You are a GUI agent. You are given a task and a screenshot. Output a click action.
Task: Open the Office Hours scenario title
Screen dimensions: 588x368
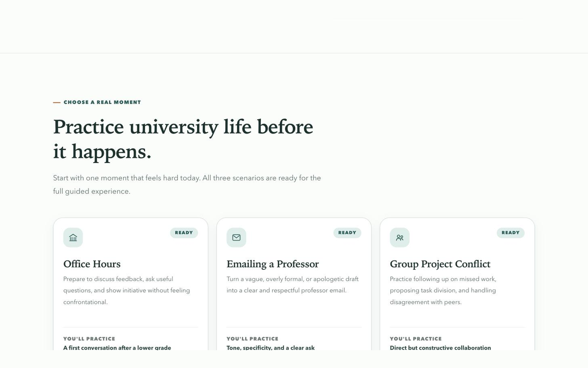tap(92, 264)
